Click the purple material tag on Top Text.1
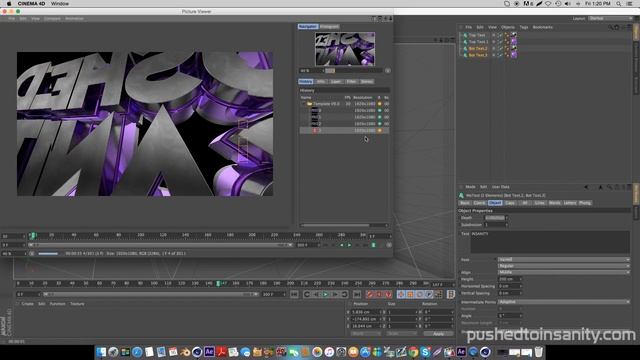The width and height of the screenshot is (640, 360). click(514, 42)
